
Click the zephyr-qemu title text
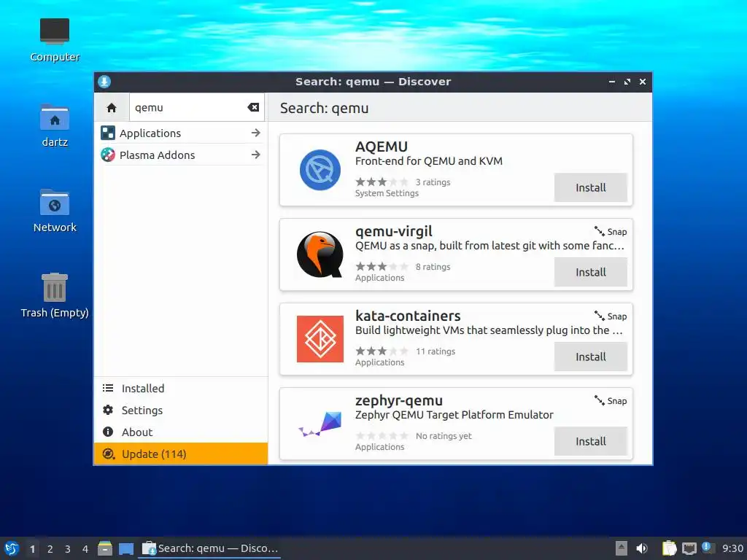coord(399,400)
